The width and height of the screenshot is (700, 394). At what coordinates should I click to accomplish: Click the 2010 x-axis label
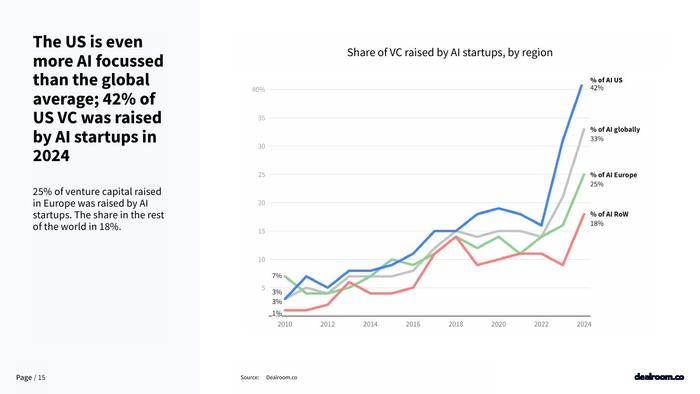285,324
